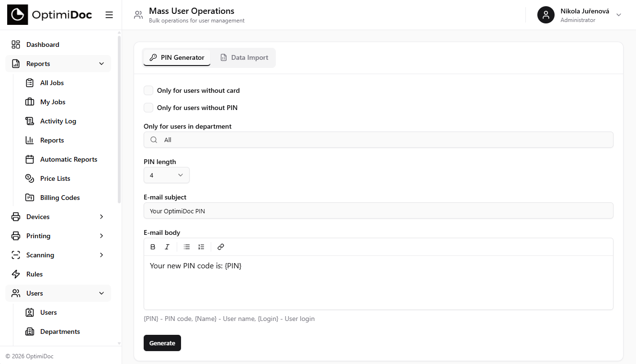Insert a numbered list in e-mail body

click(x=201, y=247)
